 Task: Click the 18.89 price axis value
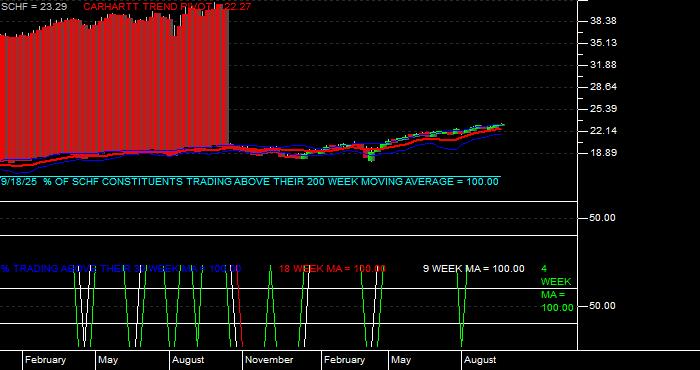603,153
